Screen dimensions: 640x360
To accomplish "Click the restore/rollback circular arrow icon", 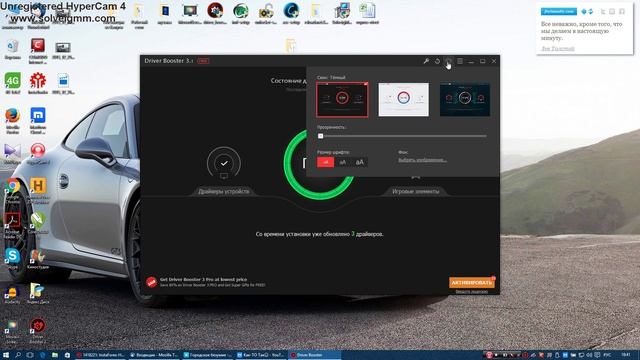I will click(437, 61).
